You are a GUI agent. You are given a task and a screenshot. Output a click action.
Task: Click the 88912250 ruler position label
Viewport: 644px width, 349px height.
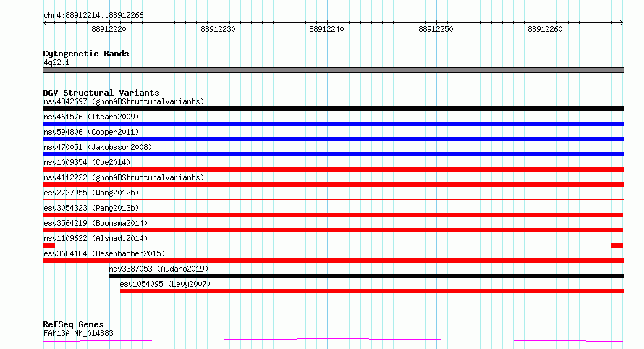tap(436, 29)
